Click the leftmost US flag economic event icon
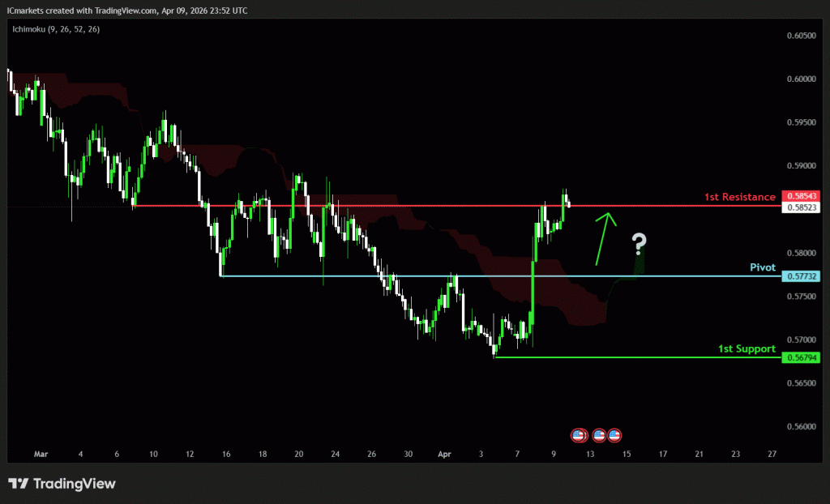Screen dimensions: 830x504 579,435
